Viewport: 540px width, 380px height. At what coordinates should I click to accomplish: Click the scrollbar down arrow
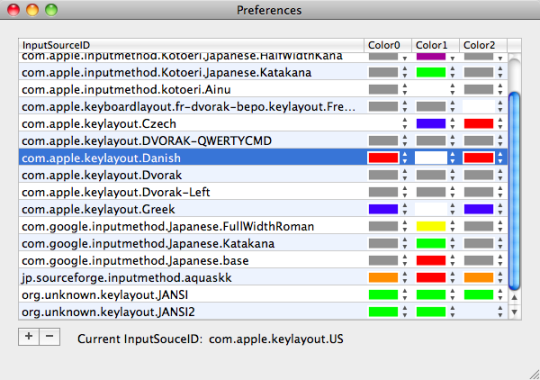[514, 312]
